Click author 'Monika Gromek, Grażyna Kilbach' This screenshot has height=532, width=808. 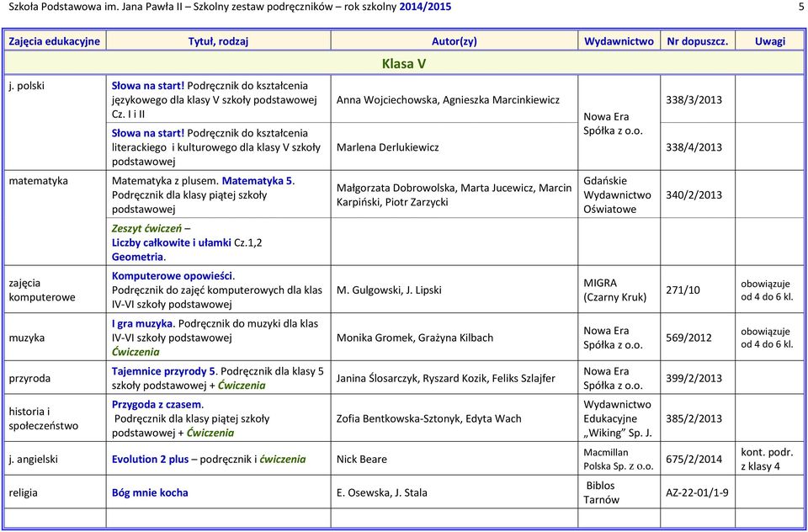point(415,338)
